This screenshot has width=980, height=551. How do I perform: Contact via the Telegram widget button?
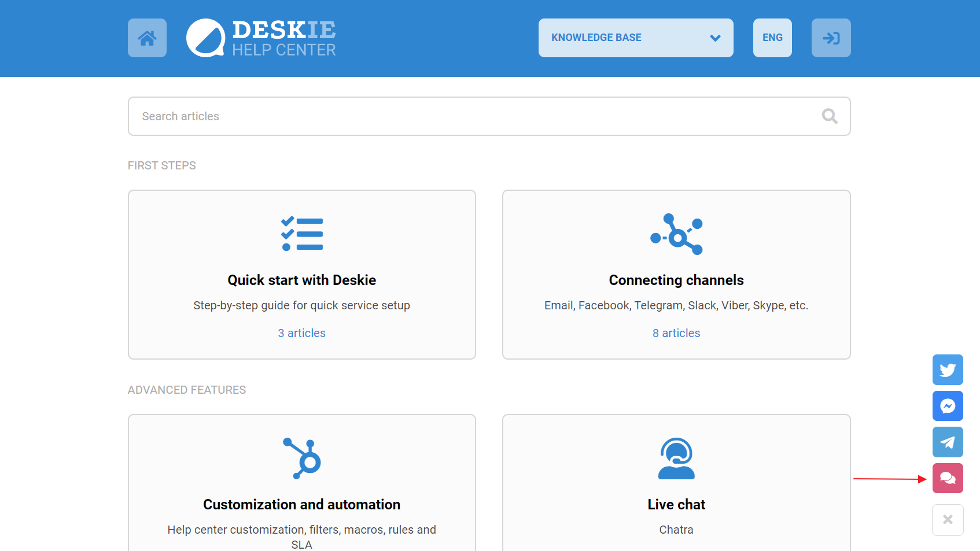(x=948, y=442)
